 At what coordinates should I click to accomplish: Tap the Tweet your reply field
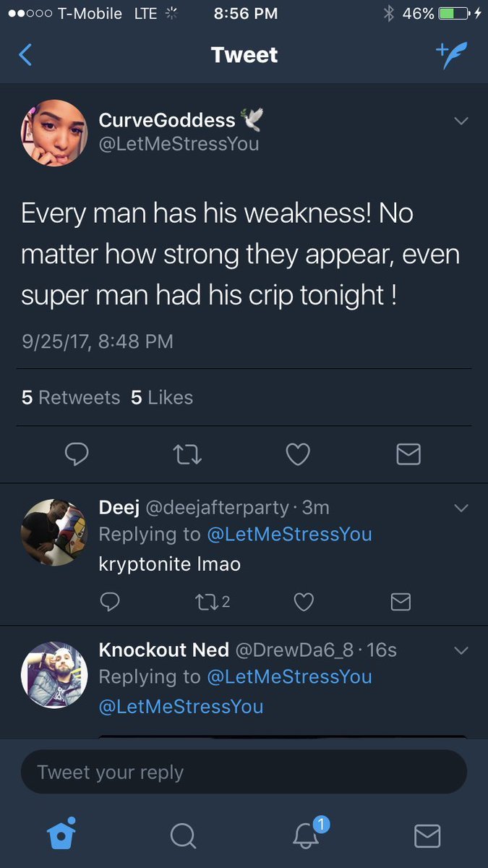pyautogui.click(x=244, y=772)
